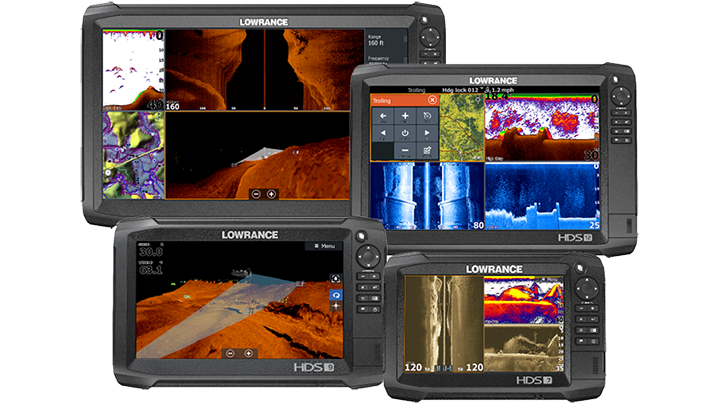Tap the Trolling label in HDS 12 status bar
This screenshot has width=720, height=405.
pyautogui.click(x=416, y=90)
